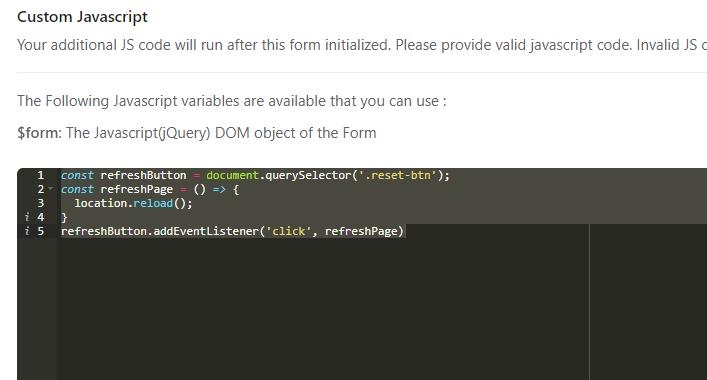The image size is (707, 380).
Task: Click the word querySelector in line 1
Action: (308, 175)
